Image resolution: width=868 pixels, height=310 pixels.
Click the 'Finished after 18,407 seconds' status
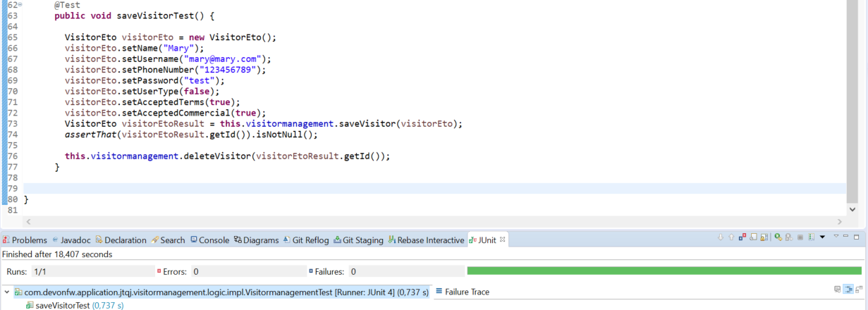57,254
